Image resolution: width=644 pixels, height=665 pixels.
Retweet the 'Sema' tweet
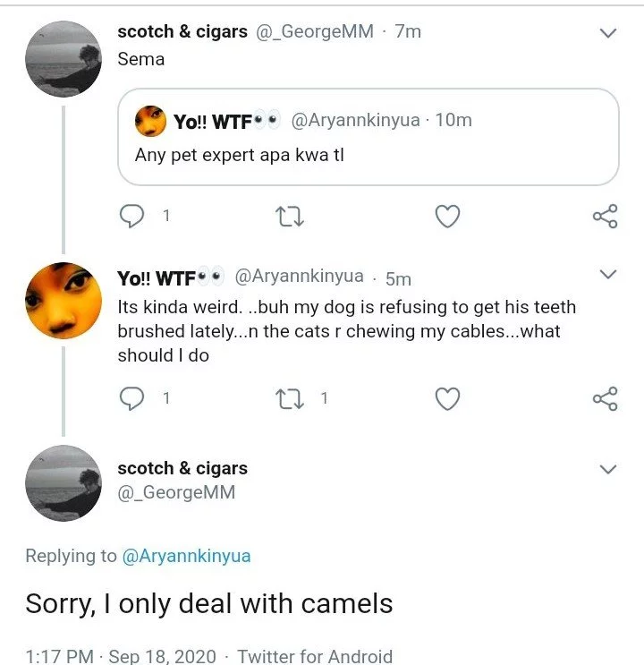(x=290, y=217)
